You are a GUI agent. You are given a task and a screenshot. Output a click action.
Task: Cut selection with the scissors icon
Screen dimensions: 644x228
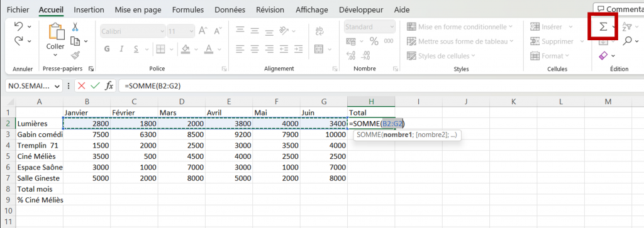point(75,27)
